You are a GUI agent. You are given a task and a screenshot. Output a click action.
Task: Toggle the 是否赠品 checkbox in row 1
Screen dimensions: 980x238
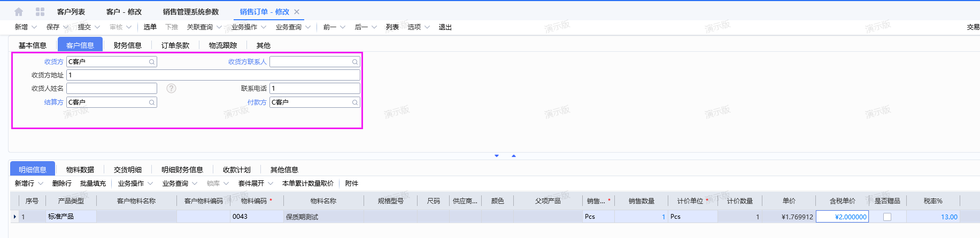[x=888, y=217]
